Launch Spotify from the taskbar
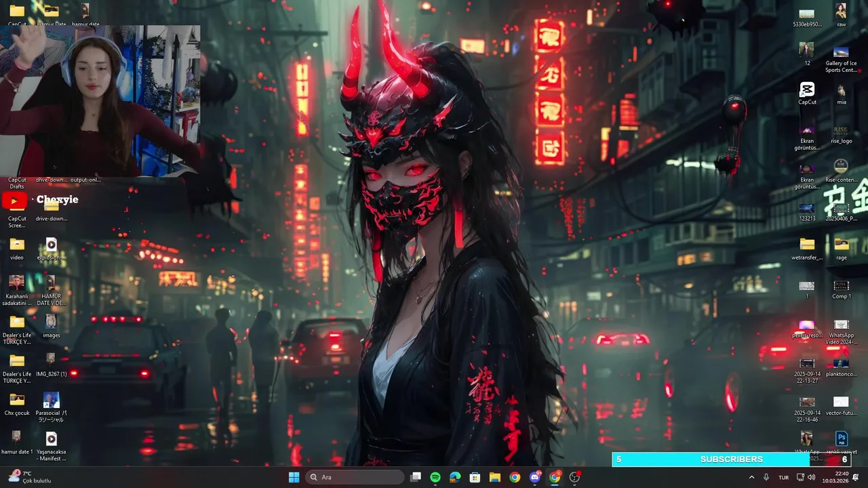Viewport: 868px width, 488px height. (435, 477)
